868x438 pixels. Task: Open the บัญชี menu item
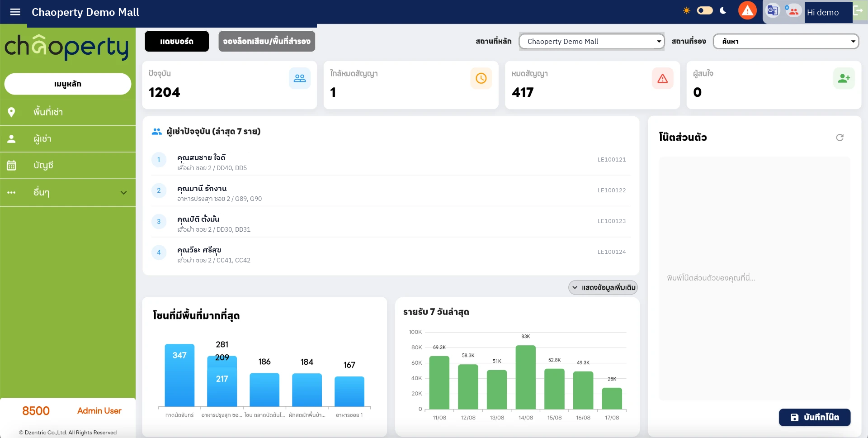pos(68,166)
